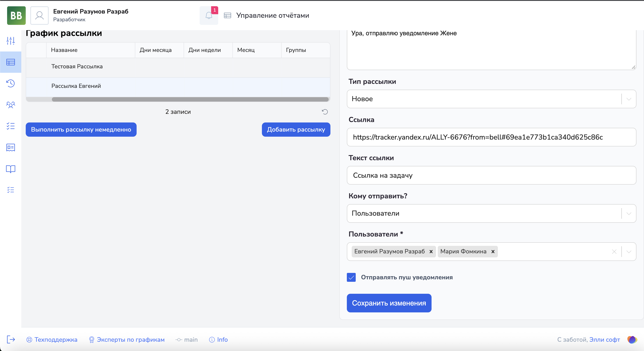Screen dimensions: 644x351
Task: Expand the Пользователи multi-select arrow
Action: pos(629,252)
